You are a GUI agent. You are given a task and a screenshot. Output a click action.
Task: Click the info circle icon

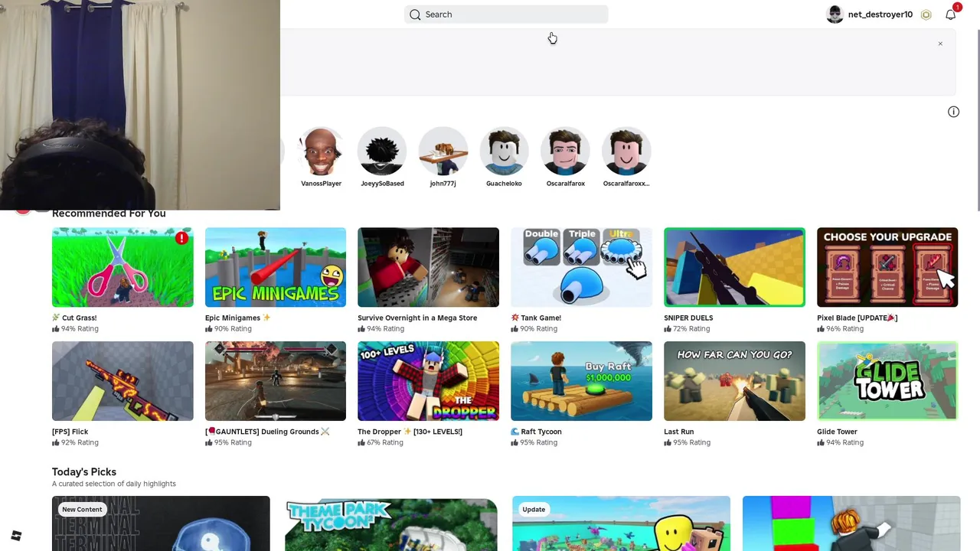953,112
